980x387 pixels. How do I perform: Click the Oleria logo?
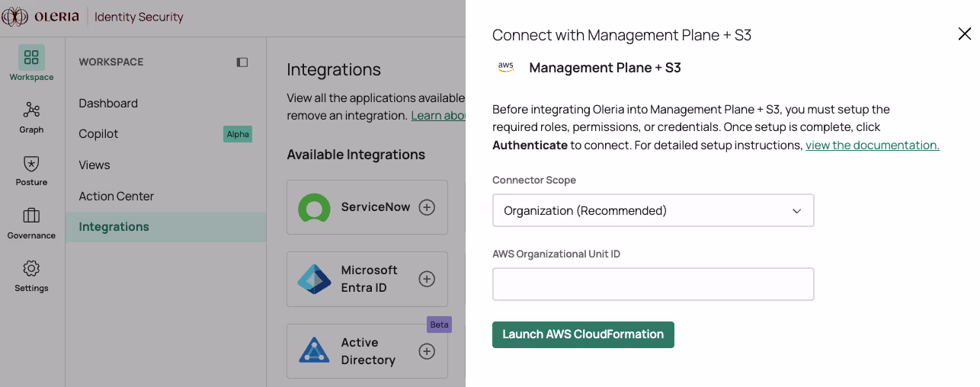coord(40,17)
